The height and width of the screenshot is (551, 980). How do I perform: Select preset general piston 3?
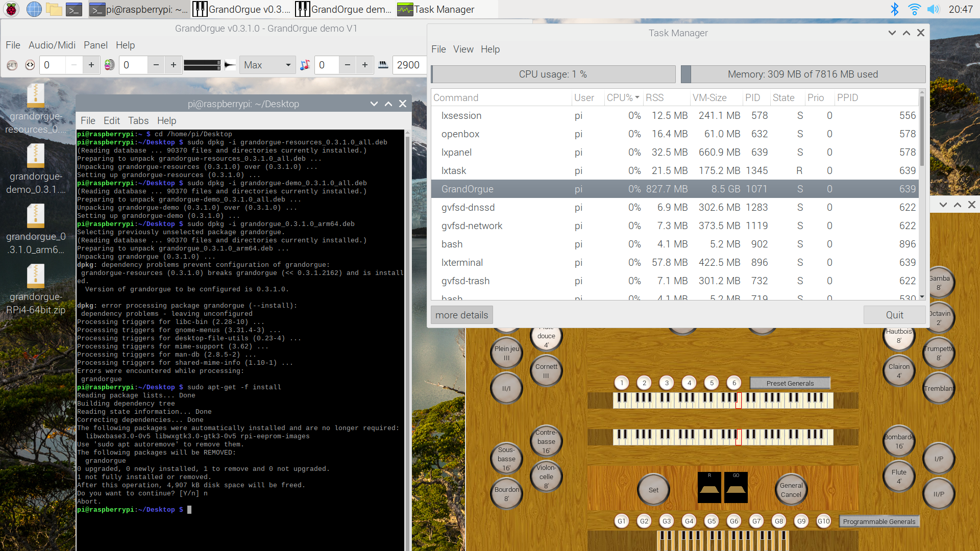point(667,383)
